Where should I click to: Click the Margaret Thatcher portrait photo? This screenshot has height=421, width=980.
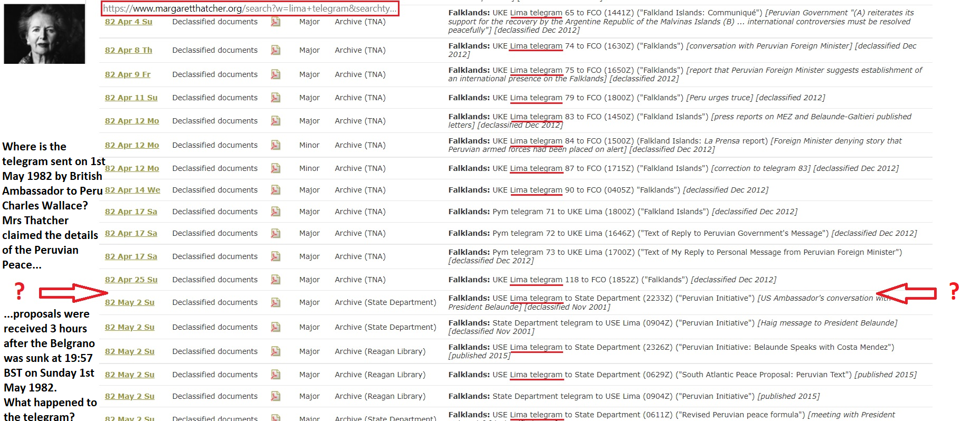pyautogui.click(x=44, y=34)
